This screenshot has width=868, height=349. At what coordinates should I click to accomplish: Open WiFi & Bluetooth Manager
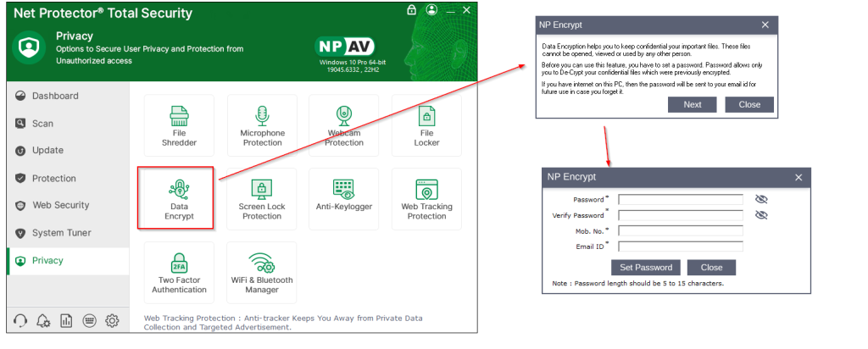tap(262, 272)
